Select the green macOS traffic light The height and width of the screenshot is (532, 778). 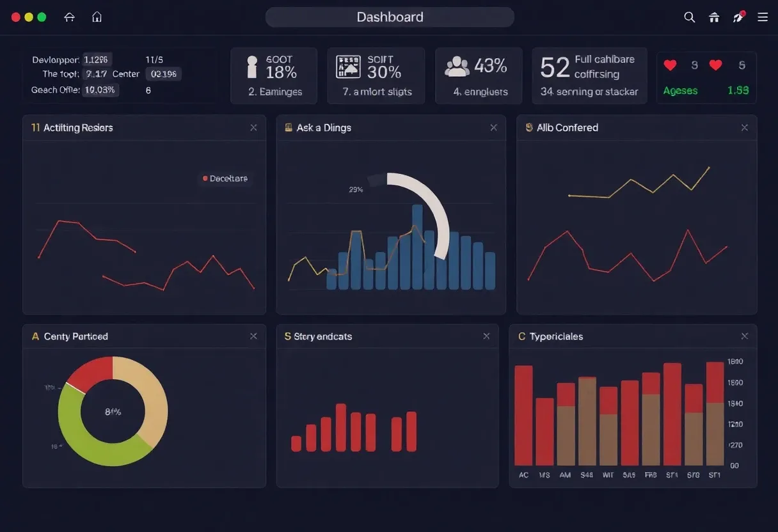[x=41, y=17]
